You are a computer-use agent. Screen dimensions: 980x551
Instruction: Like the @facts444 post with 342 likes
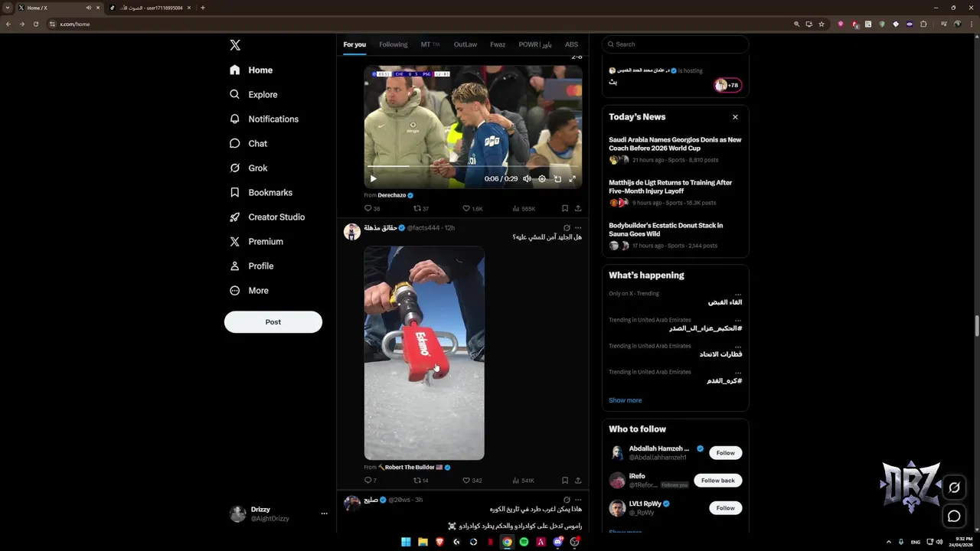472,481
